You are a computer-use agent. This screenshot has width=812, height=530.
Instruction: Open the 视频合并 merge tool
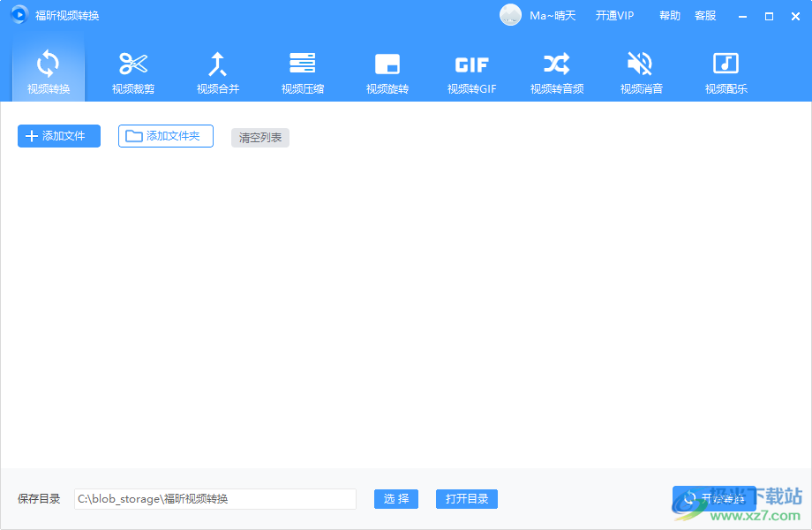(218, 72)
